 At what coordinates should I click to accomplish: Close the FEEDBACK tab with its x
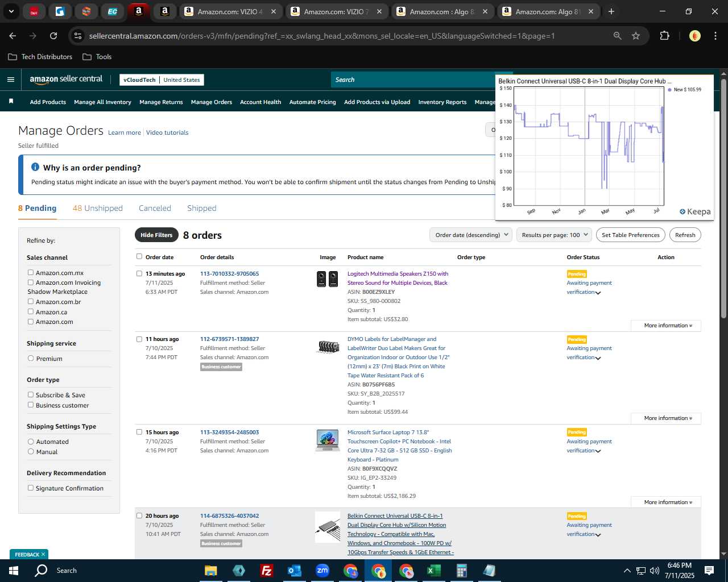(x=43, y=554)
